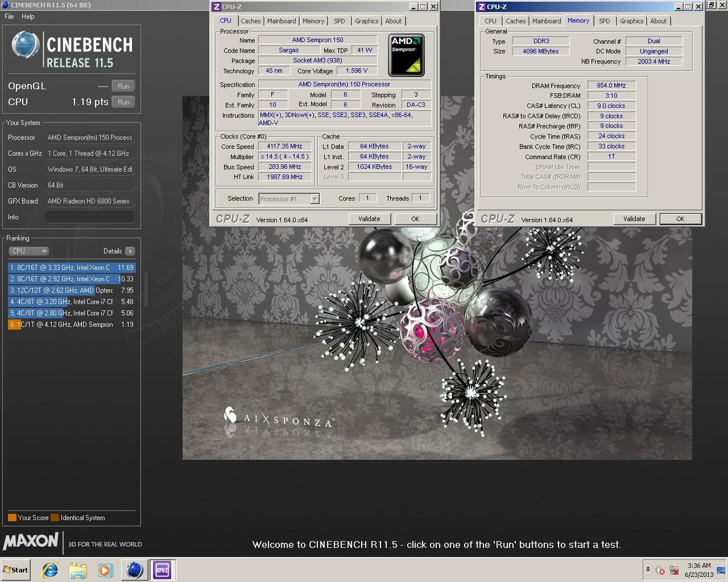Run the CPU benchmark
The width and height of the screenshot is (728, 582).
coord(123,102)
